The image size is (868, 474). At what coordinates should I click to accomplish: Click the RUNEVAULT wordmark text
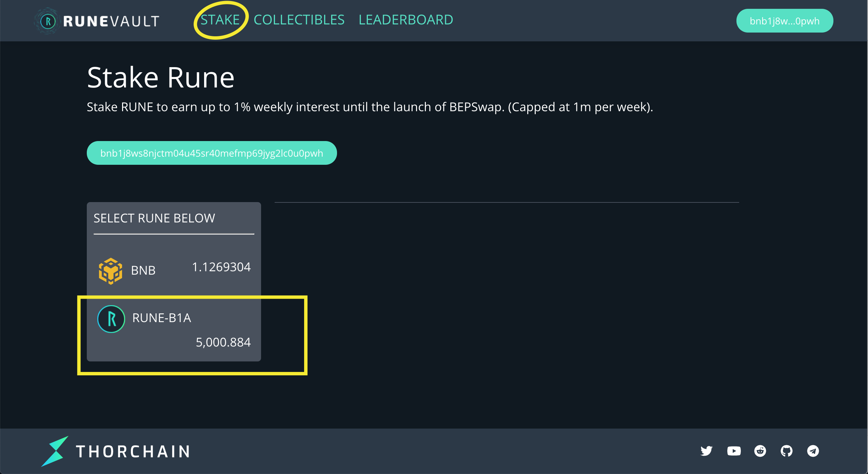111,21
